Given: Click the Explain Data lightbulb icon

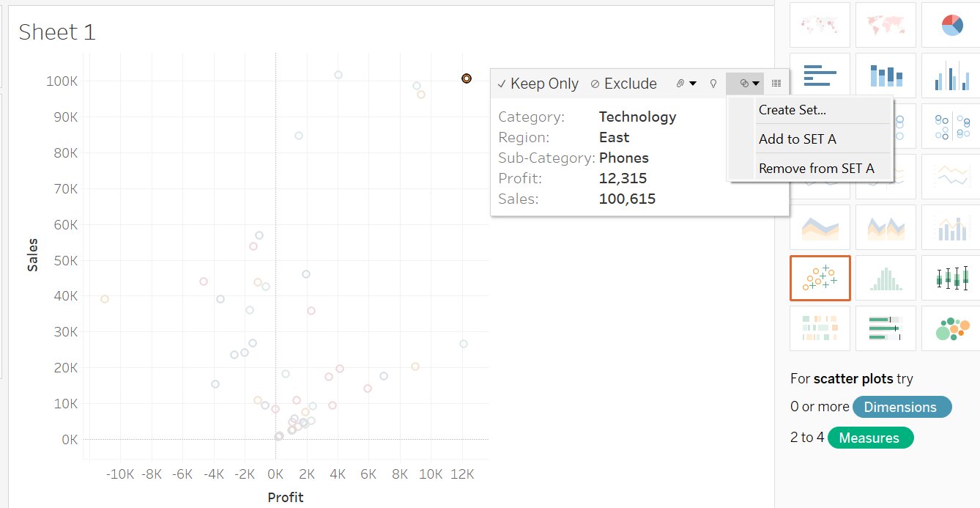Looking at the screenshot, I should coord(713,84).
